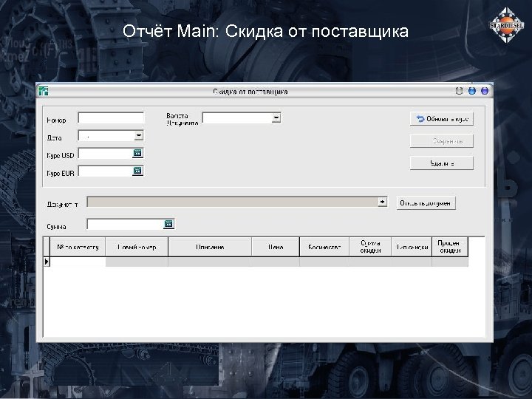Click the Сумма скидки column header
The image size is (532, 399).
click(370, 247)
